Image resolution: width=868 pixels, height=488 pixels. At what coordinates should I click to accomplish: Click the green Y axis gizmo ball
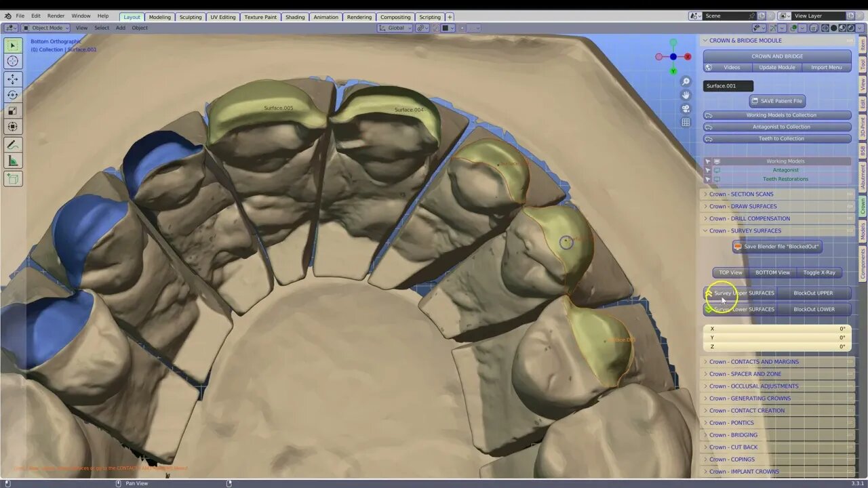[x=673, y=70]
